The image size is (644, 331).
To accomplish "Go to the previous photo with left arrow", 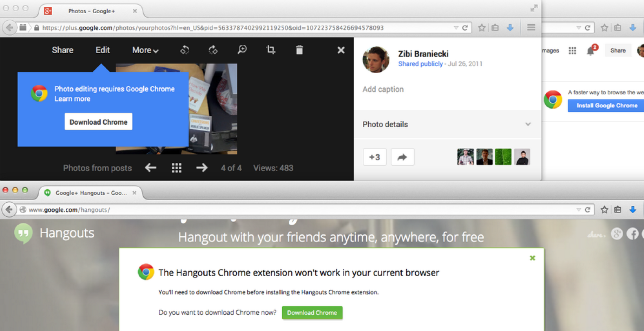I will [x=151, y=168].
